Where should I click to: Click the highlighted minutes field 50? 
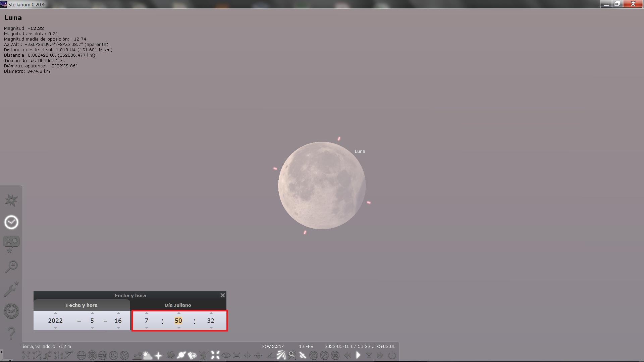(x=178, y=320)
